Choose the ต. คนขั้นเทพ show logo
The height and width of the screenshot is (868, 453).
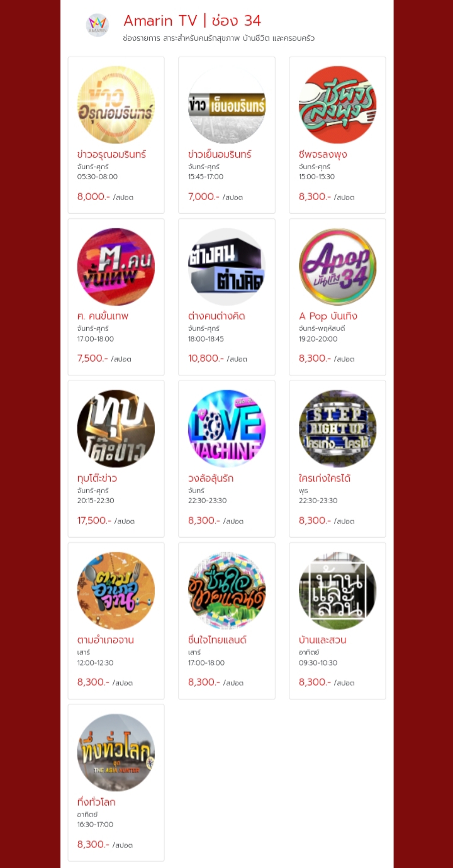[116, 267]
